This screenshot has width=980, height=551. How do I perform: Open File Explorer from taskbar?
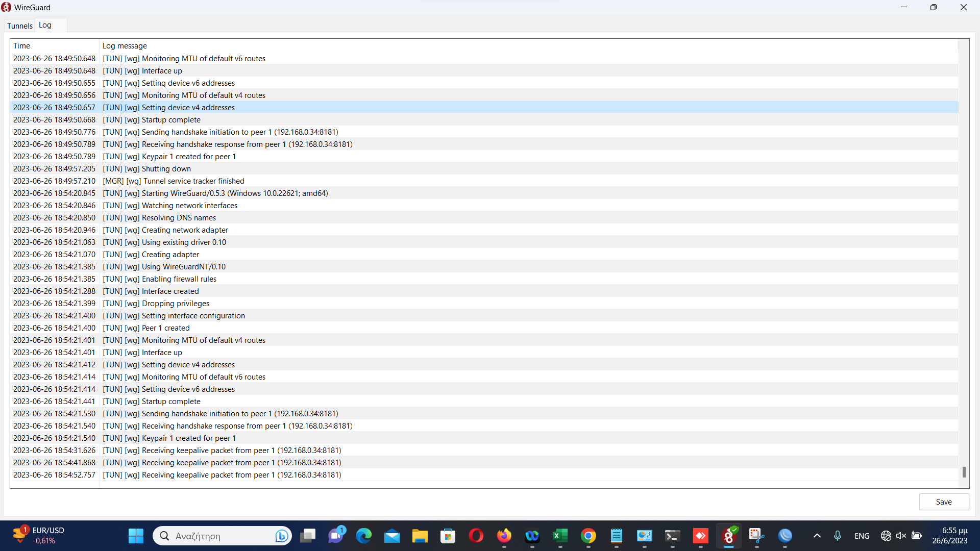[x=420, y=536]
